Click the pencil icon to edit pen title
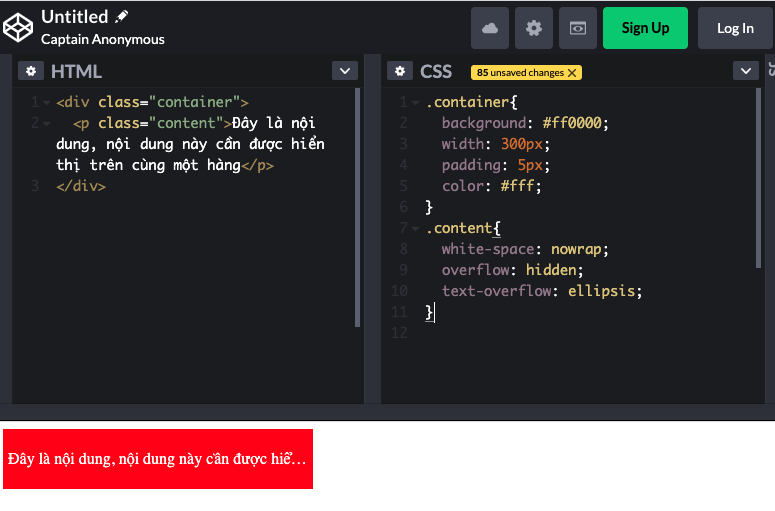The height and width of the screenshot is (511, 775). coord(122,17)
